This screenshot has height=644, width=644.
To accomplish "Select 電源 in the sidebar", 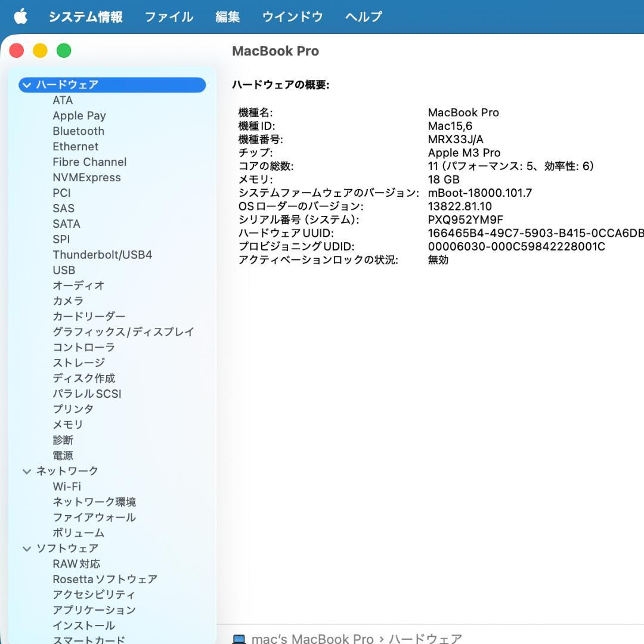I will tap(63, 456).
